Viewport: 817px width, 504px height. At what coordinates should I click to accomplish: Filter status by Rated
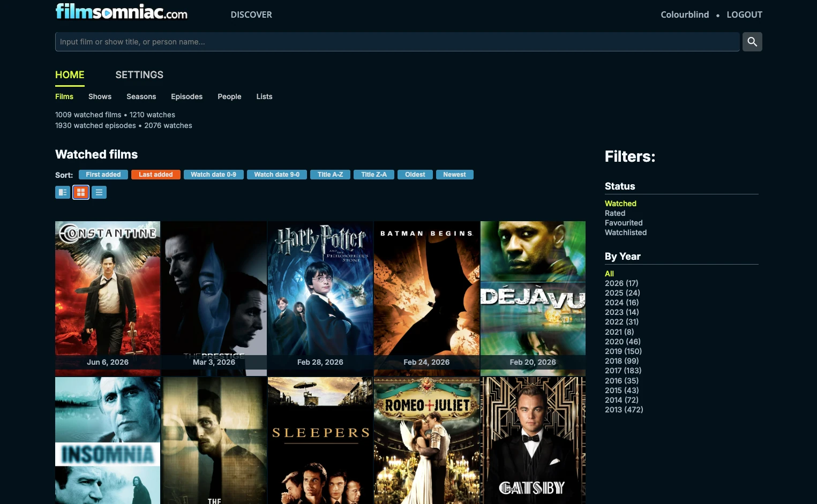pos(615,213)
